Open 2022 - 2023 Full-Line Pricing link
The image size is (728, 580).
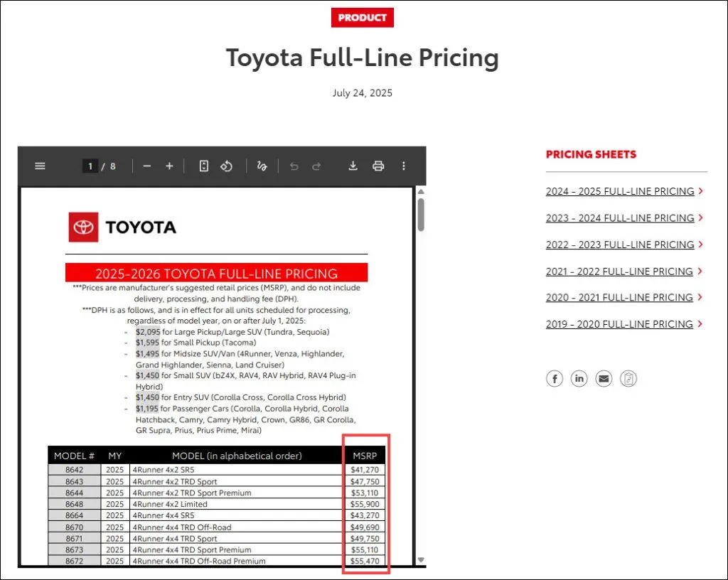click(x=620, y=245)
